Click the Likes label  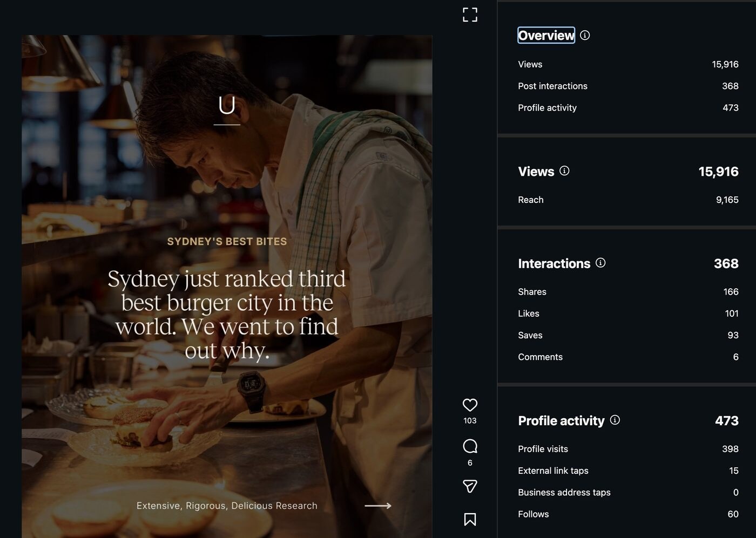pyautogui.click(x=529, y=314)
